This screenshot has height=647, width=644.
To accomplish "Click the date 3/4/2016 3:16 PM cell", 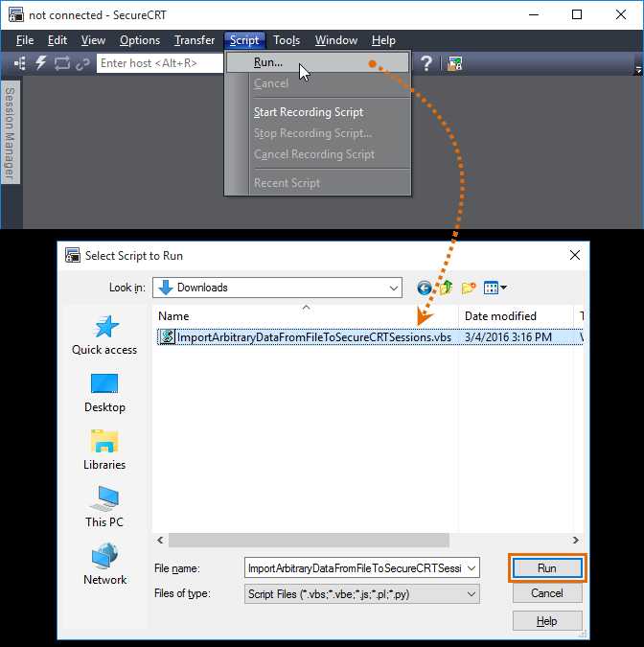I will pyautogui.click(x=508, y=337).
